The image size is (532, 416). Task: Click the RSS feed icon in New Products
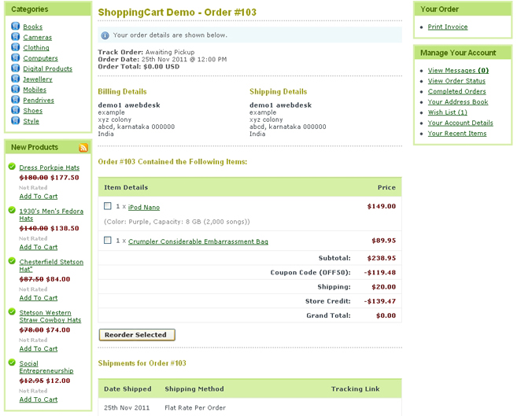83,148
